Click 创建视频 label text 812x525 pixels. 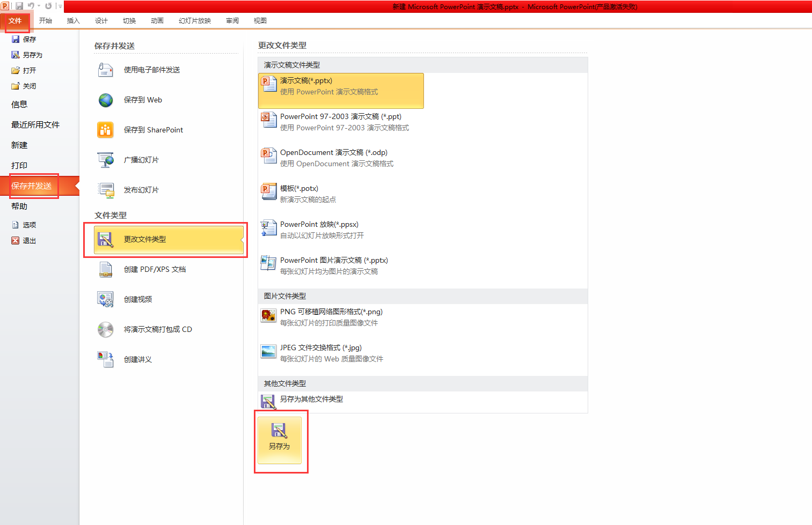coord(138,299)
